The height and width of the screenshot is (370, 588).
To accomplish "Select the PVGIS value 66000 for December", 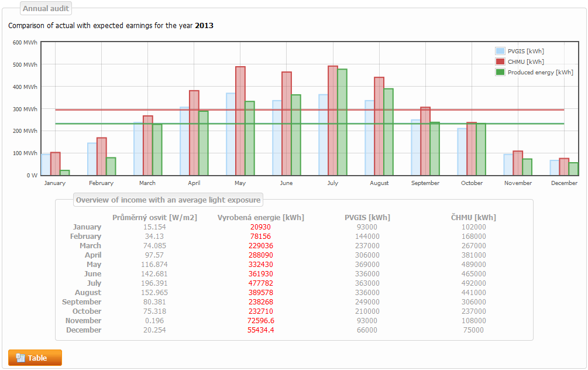I will point(367,330).
